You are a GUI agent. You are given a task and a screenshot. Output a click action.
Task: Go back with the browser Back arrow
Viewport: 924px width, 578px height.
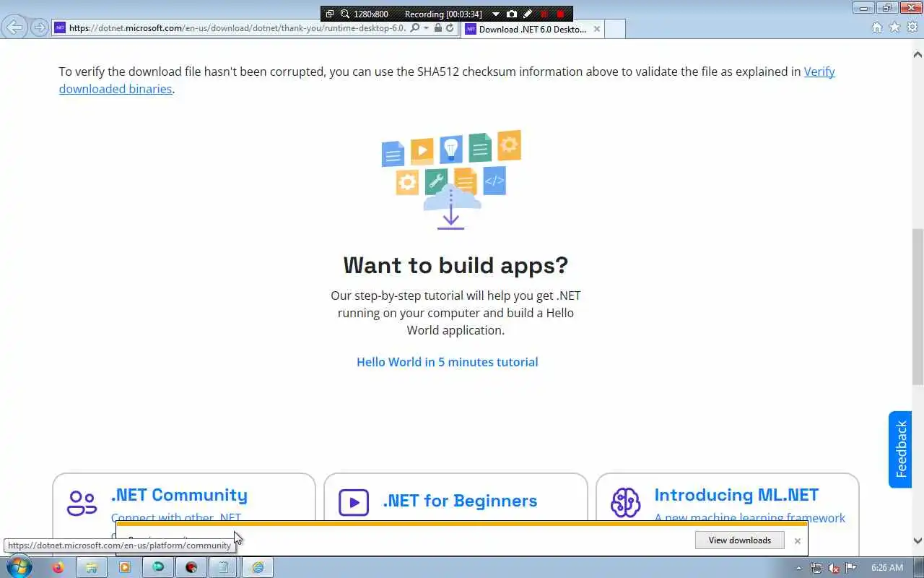[x=14, y=27]
